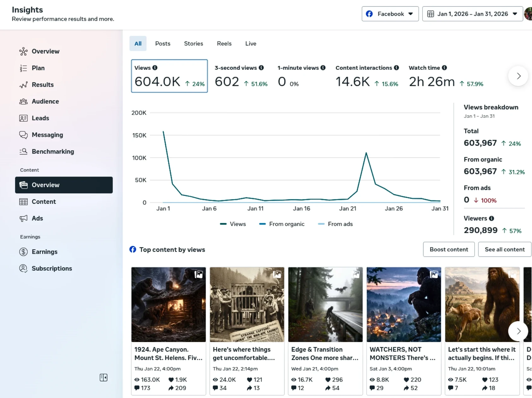532x398 pixels.
Task: Open the Messaging section icon
Action: coord(23,135)
